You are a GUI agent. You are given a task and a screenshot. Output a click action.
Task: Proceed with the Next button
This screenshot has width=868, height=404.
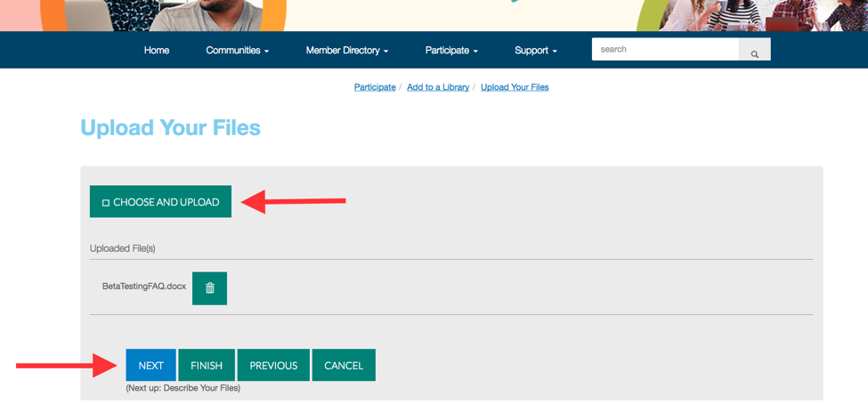(151, 365)
